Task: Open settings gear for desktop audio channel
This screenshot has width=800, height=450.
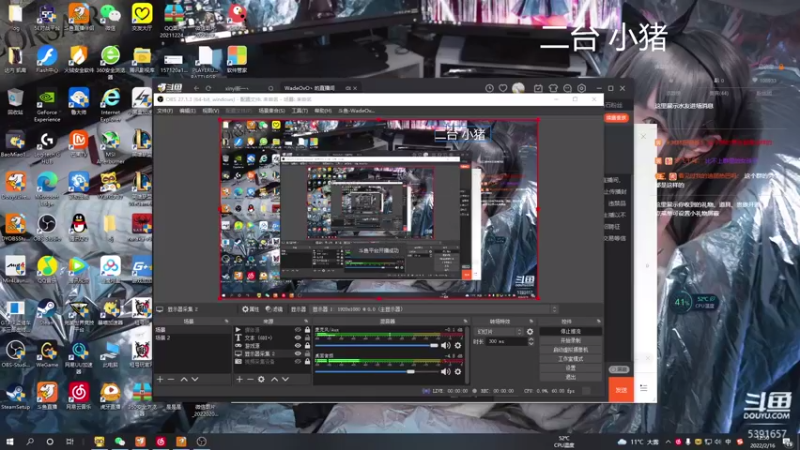Action: point(458,371)
